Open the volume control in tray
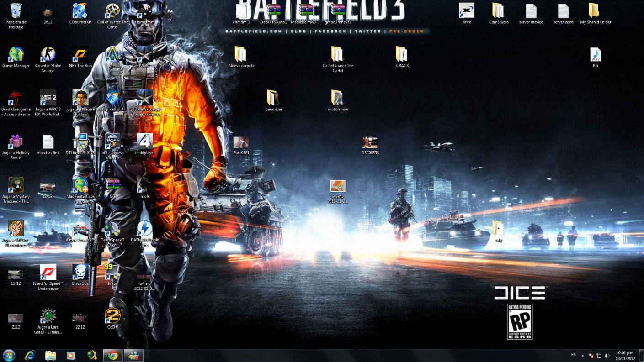The image size is (644, 362). [x=607, y=355]
